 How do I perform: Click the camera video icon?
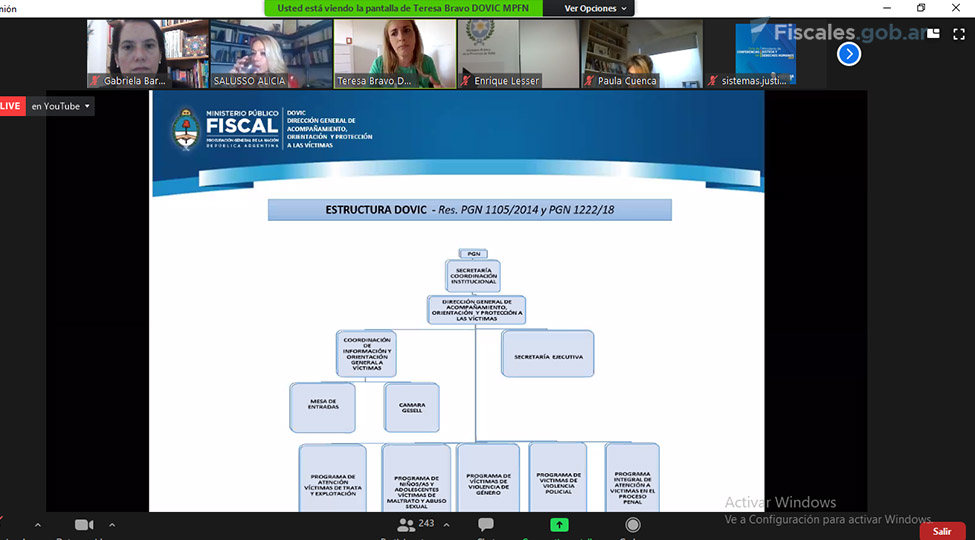point(84,525)
